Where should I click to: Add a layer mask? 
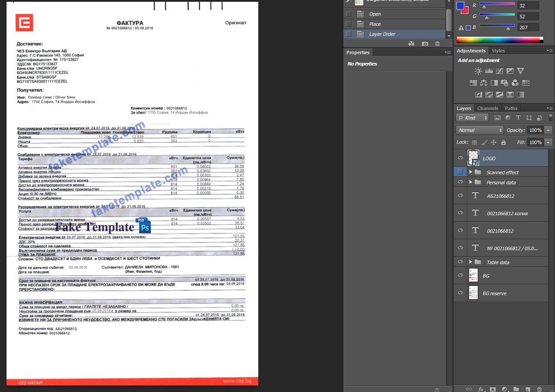pyautogui.click(x=493, y=389)
